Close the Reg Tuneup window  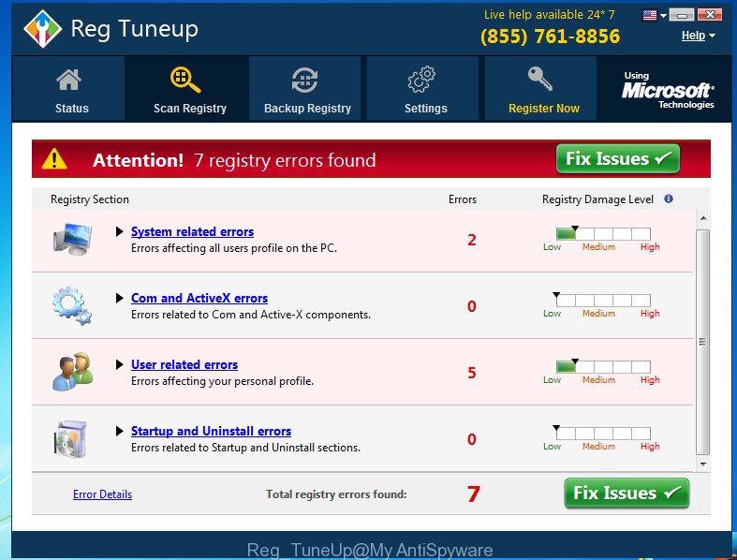pos(710,15)
